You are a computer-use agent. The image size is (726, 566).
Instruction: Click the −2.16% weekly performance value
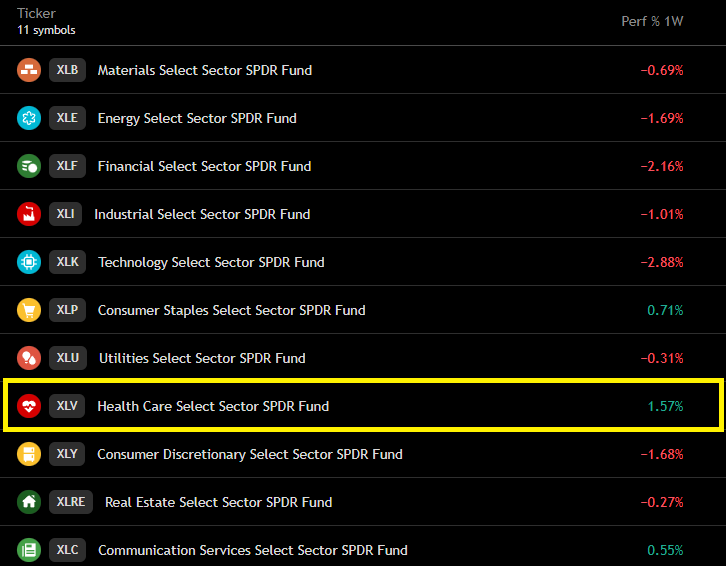click(x=662, y=166)
